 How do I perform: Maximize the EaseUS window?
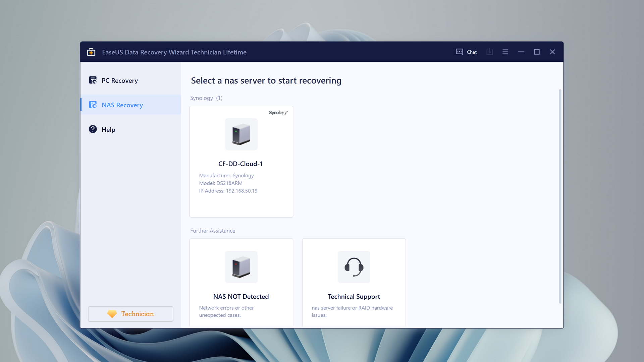tap(537, 52)
